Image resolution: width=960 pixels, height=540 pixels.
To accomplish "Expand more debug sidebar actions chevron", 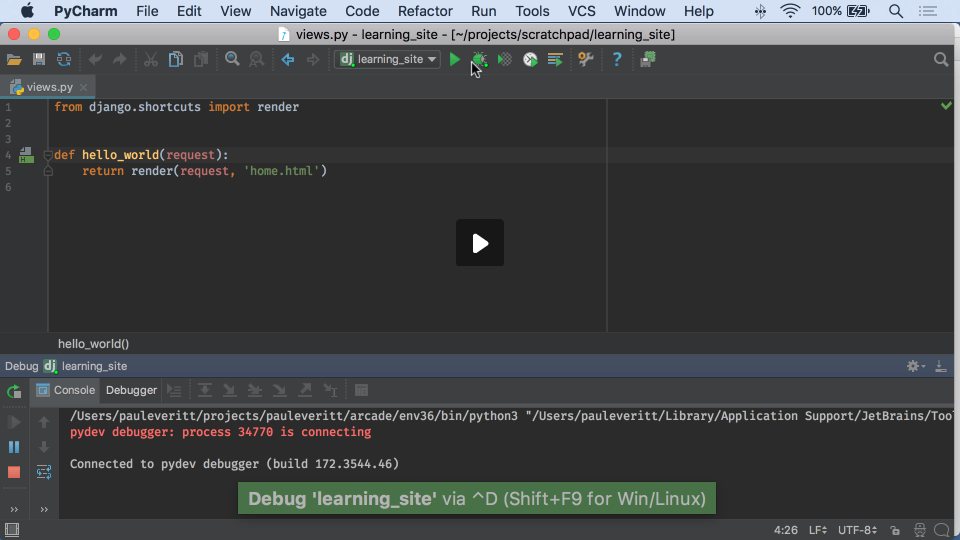I will pyautogui.click(x=14, y=509).
